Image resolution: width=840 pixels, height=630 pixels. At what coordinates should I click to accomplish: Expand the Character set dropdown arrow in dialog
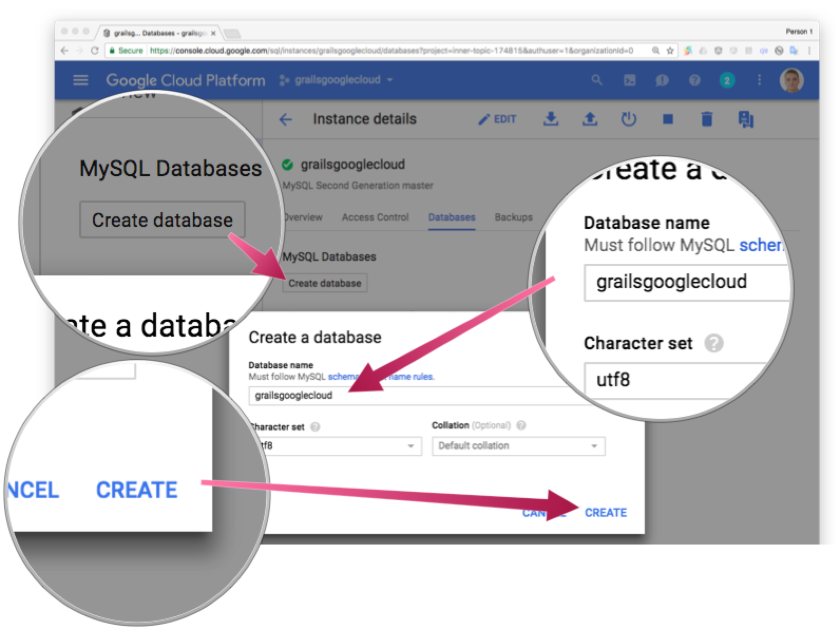point(411,446)
